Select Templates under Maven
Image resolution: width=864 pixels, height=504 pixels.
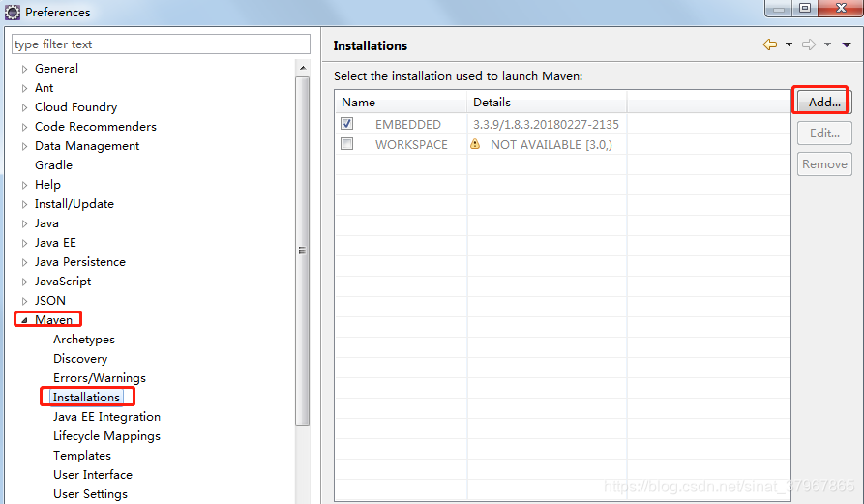click(81, 455)
